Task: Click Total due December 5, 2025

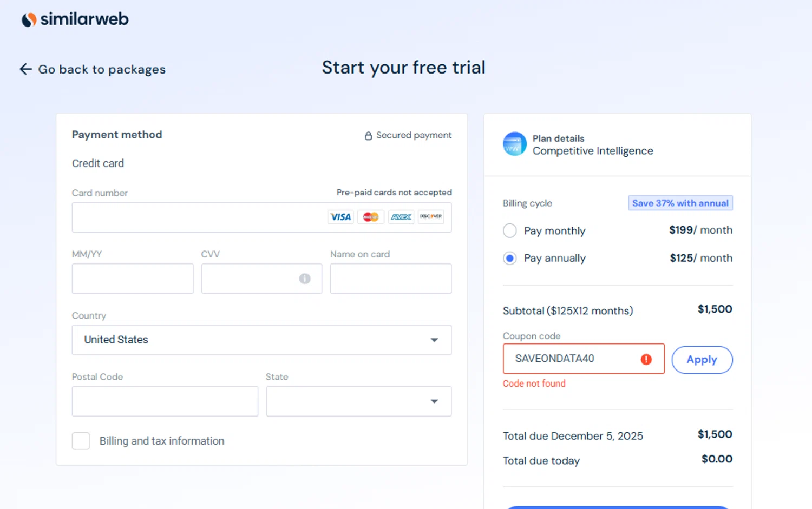Action: pos(573,436)
